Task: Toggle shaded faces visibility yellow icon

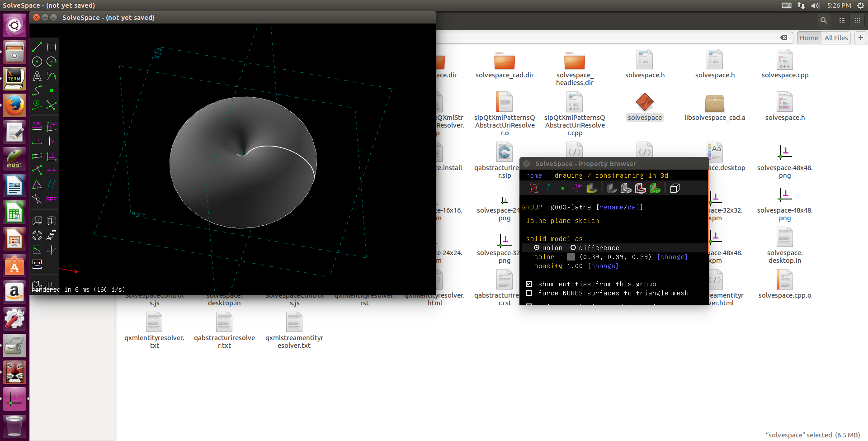Action: 592,188
